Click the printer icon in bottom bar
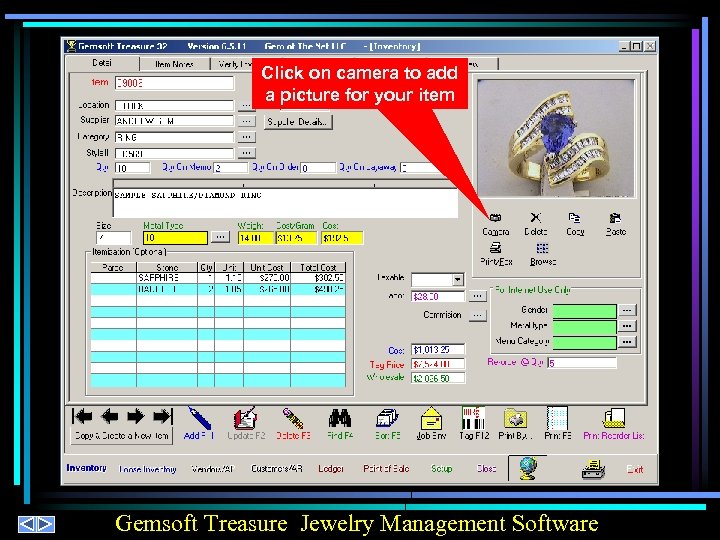 (x=593, y=469)
